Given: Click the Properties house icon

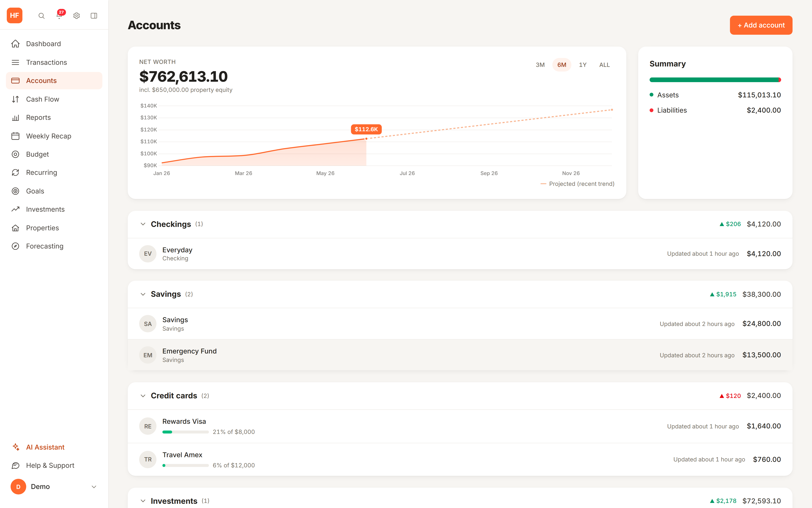Looking at the screenshot, I should tap(15, 228).
